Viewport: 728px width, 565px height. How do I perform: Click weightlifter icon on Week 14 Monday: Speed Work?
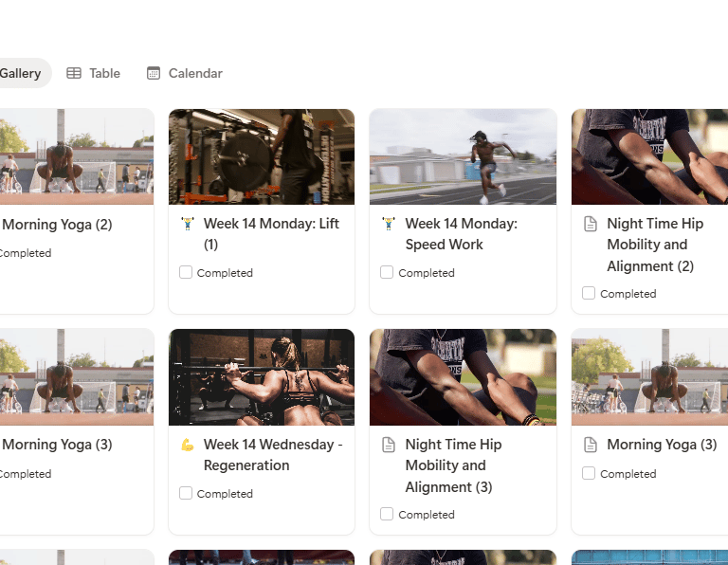point(389,224)
